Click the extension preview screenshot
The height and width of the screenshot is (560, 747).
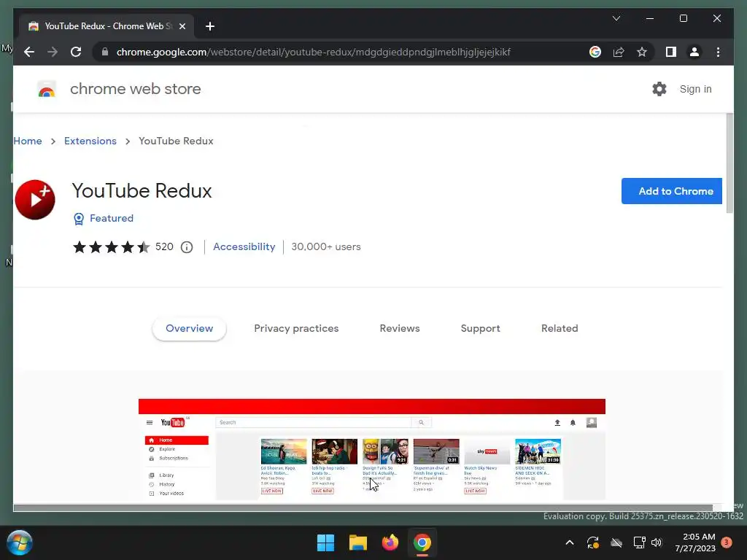click(371, 449)
